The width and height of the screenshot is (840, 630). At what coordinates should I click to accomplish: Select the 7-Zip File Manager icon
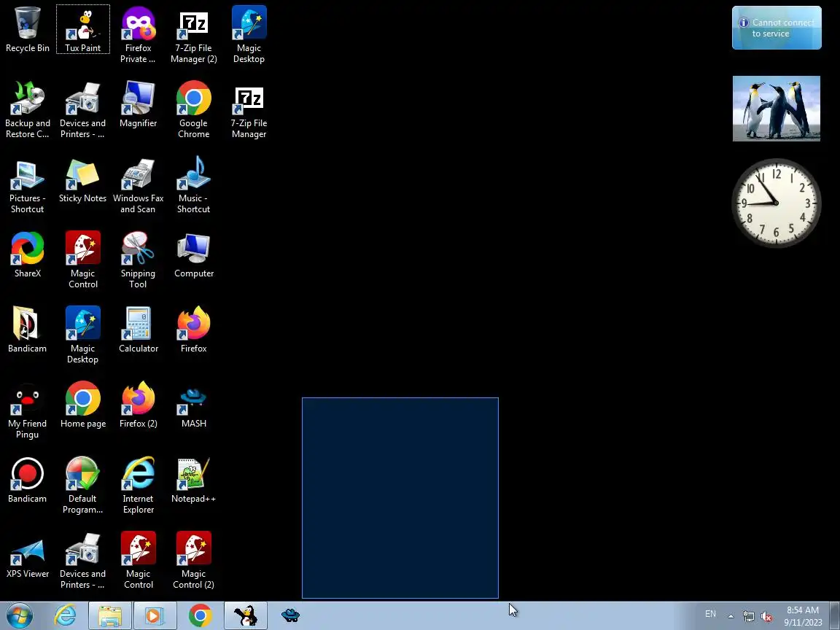[x=249, y=110]
